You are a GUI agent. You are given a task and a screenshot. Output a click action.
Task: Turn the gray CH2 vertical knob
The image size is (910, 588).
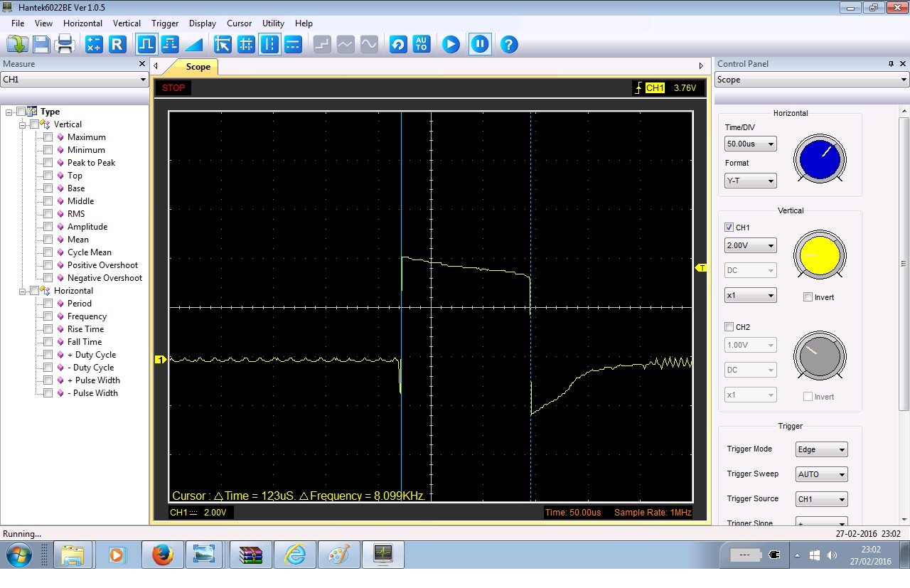point(820,355)
